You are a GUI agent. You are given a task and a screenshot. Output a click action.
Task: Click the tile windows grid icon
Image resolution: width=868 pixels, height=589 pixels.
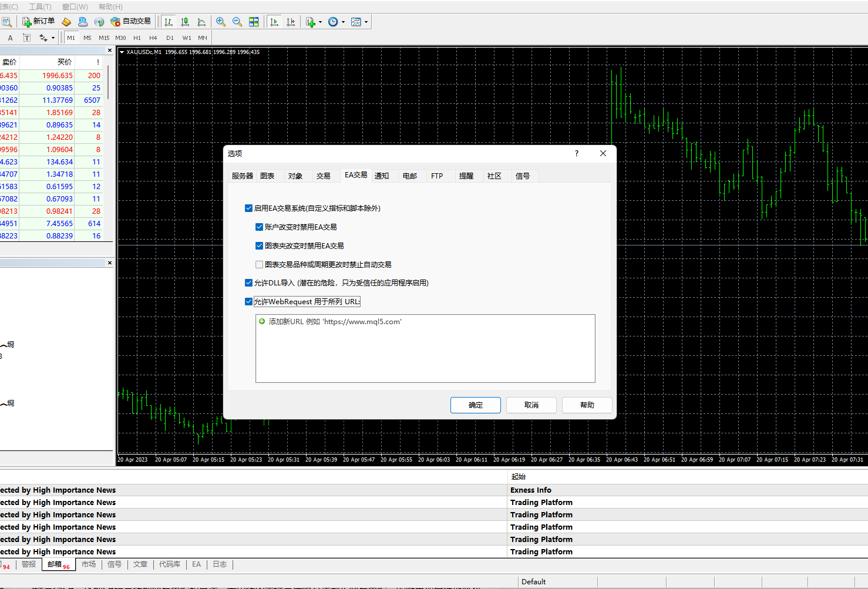[x=254, y=22]
